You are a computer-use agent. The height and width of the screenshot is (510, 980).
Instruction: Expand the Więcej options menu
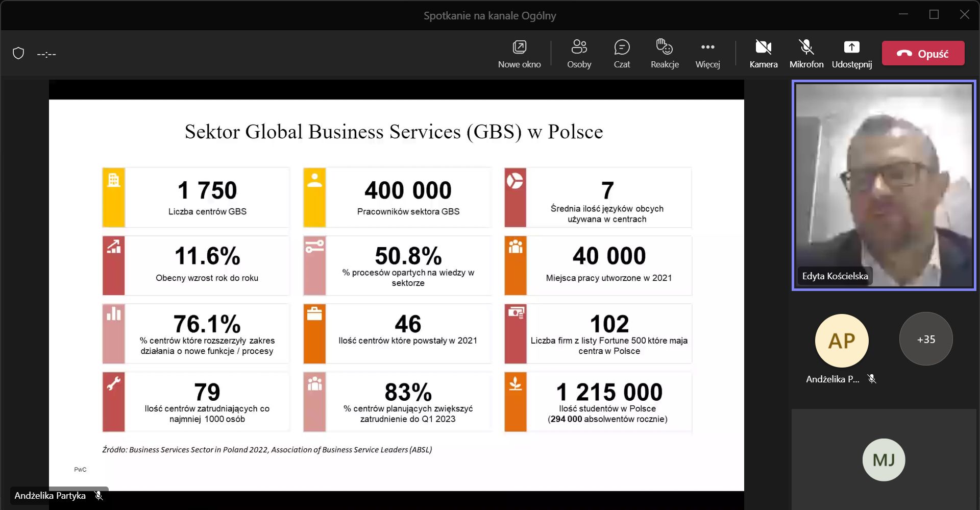707,54
